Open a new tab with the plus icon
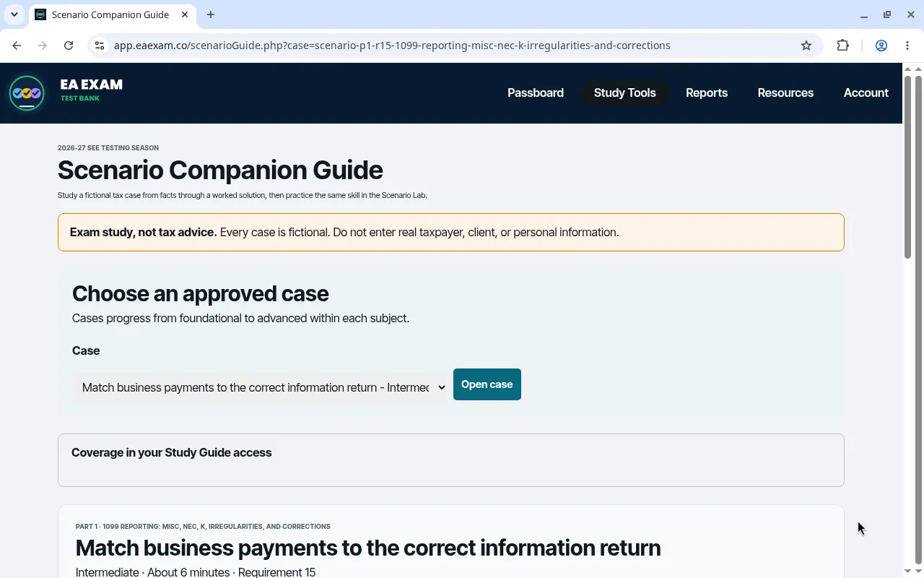 coord(211,14)
